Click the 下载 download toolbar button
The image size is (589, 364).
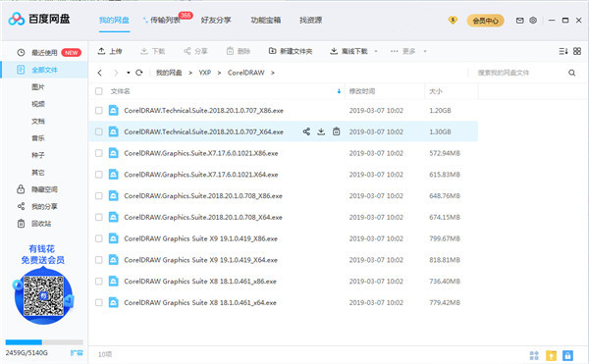tap(152, 51)
